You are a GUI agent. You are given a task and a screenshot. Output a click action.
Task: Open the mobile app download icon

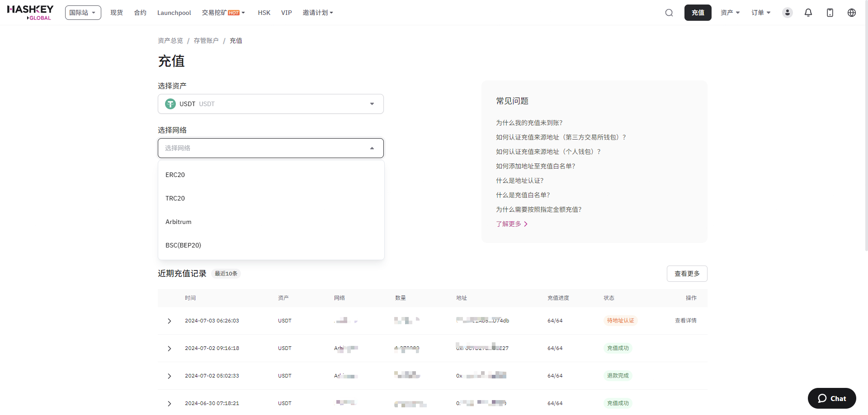click(x=830, y=13)
